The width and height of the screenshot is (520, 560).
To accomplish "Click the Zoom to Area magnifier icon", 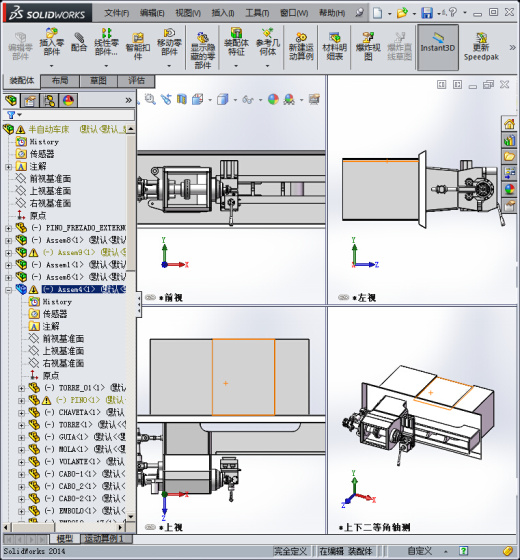I will tap(150, 99).
